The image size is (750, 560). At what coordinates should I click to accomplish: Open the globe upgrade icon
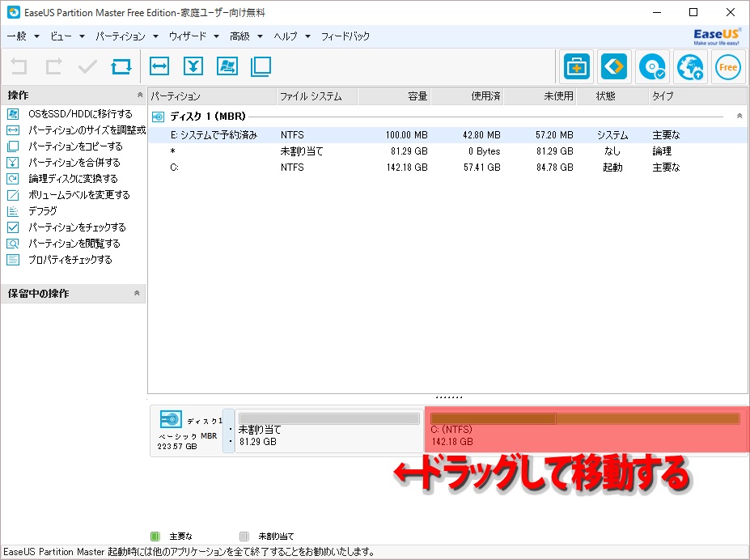pyautogui.click(x=690, y=67)
